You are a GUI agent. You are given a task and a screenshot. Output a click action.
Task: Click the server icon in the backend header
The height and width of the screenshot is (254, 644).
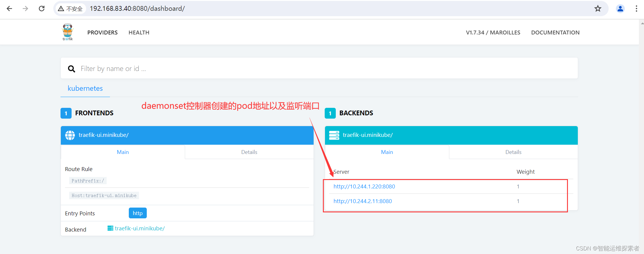(x=334, y=135)
